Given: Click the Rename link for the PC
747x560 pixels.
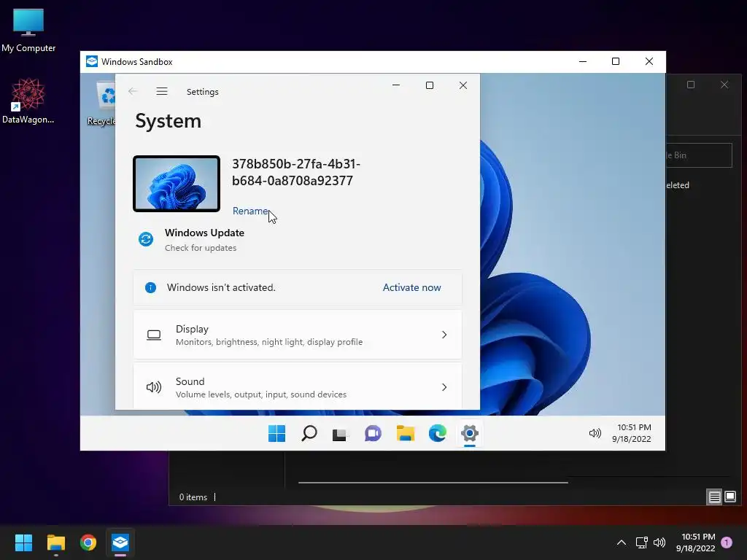Looking at the screenshot, I should tap(250, 211).
